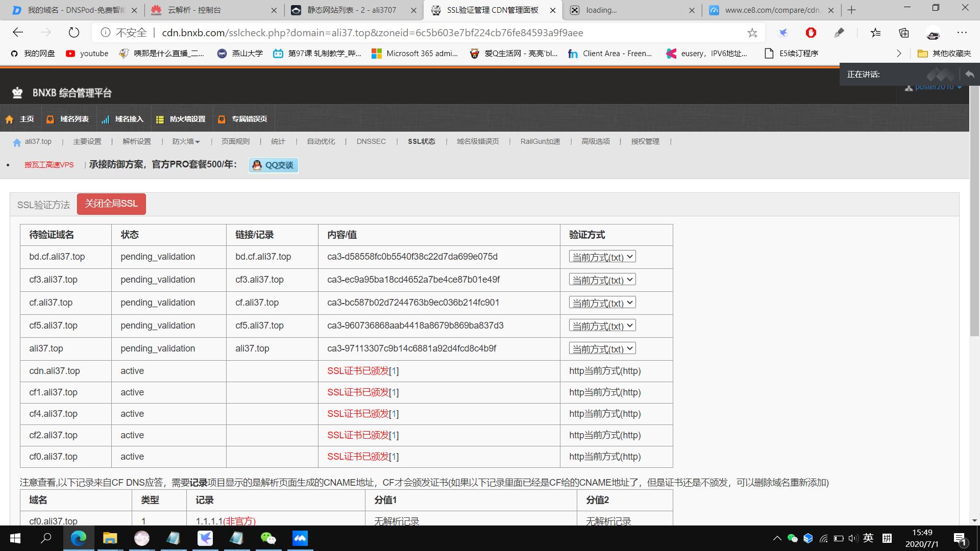
Task: Click the star icon to bookmark this page
Action: (752, 33)
